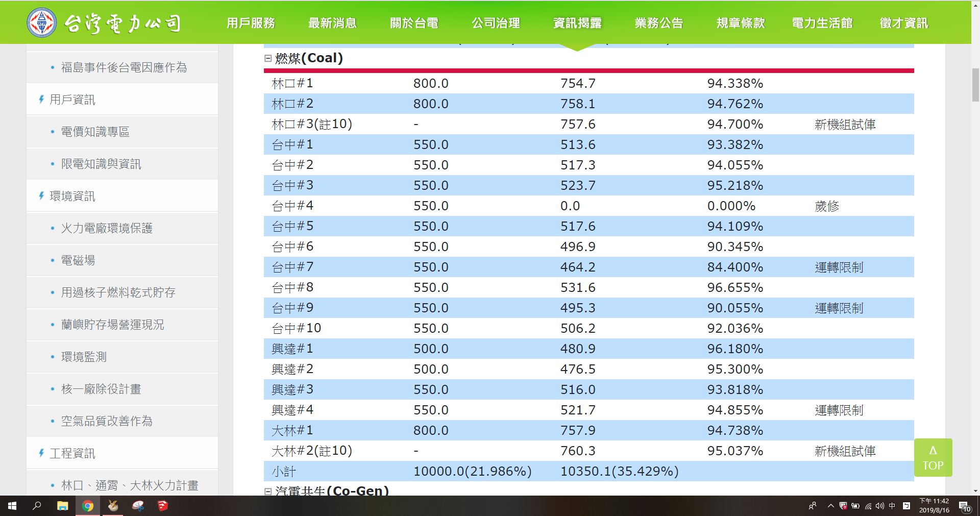Select the 台中#4 歲修 remark
The height and width of the screenshot is (516, 980).
click(x=827, y=206)
